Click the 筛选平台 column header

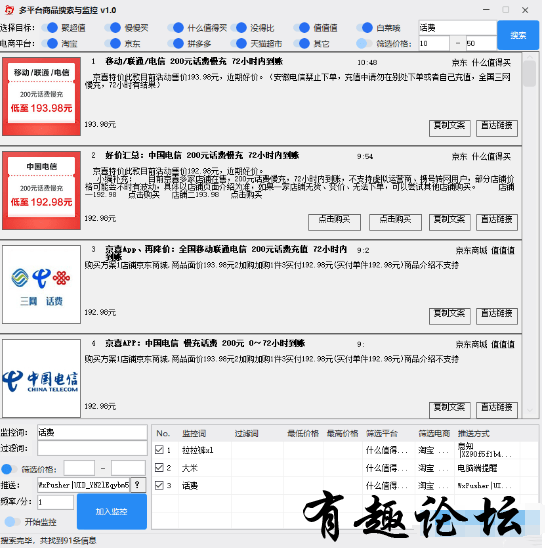tap(382, 434)
